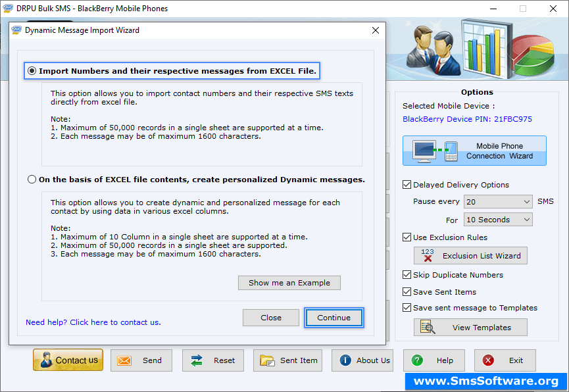569x392 pixels.
Task: Click the arrows icon on Reset button
Action: (x=196, y=360)
